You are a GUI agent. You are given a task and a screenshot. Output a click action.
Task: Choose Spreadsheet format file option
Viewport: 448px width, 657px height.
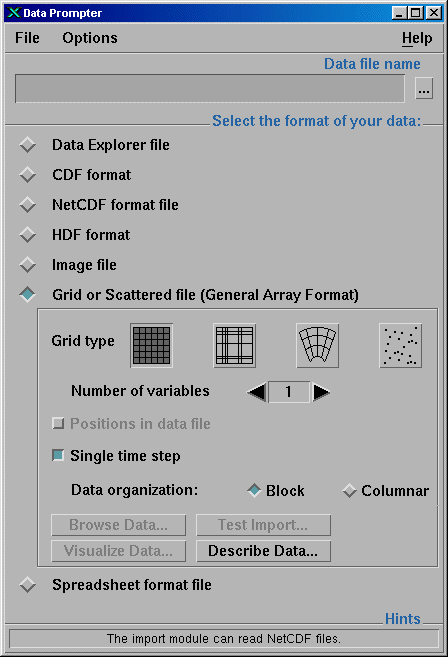[x=28, y=585]
